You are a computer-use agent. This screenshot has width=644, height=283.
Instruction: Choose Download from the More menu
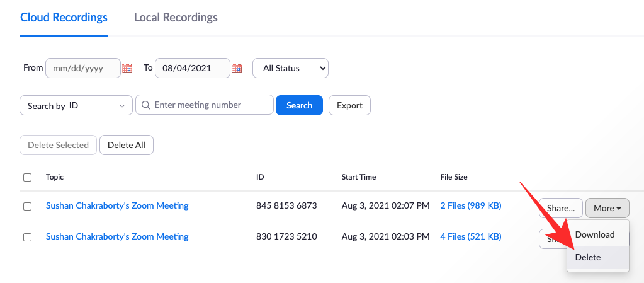pyautogui.click(x=595, y=234)
